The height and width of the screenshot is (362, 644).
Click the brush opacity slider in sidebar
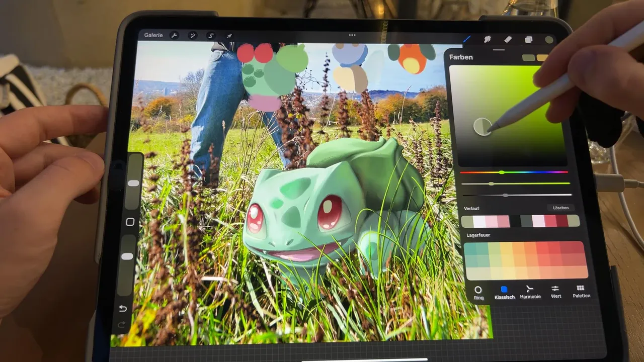click(127, 265)
